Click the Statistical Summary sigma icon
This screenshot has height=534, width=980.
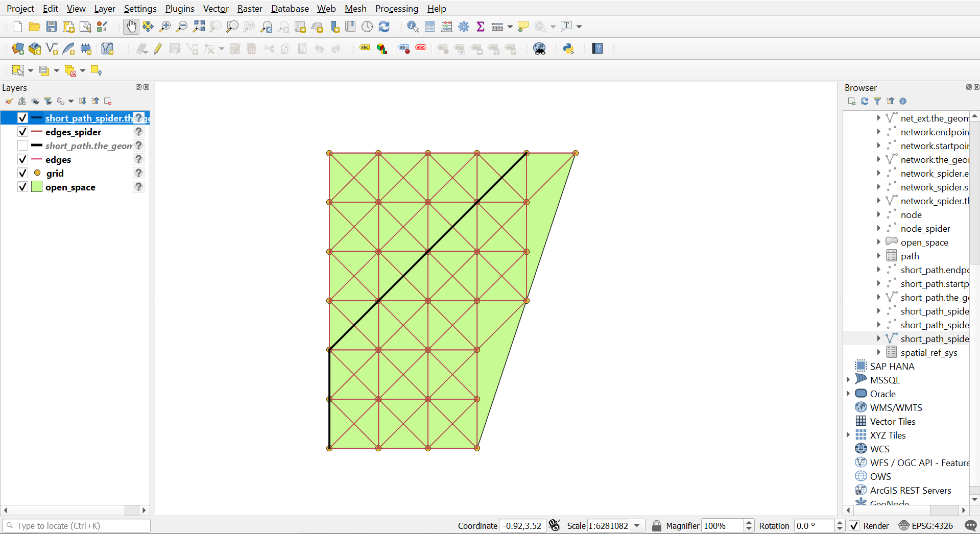tap(481, 27)
